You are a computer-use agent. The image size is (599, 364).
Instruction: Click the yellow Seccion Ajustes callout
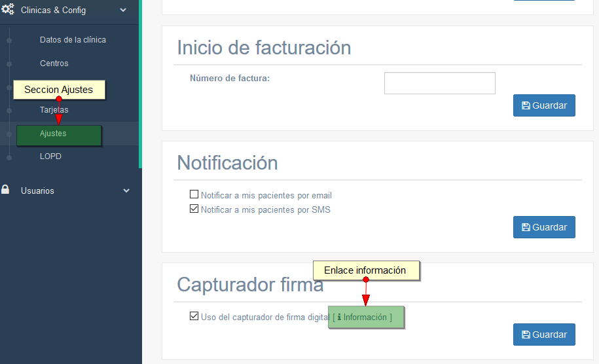59,90
